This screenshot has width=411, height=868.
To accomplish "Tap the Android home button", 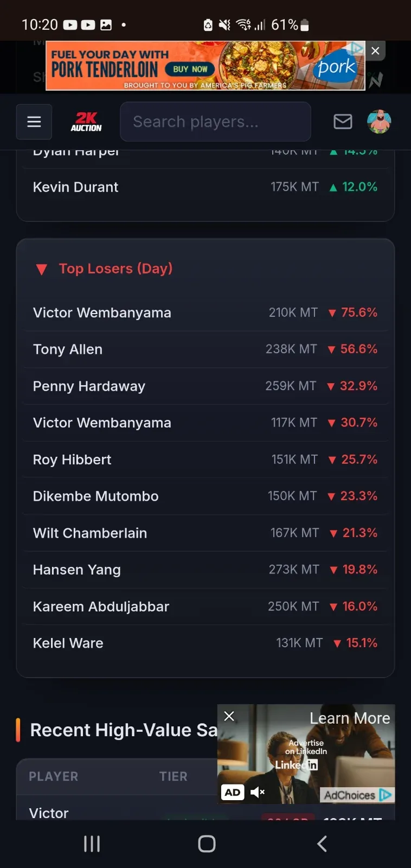I will (207, 844).
